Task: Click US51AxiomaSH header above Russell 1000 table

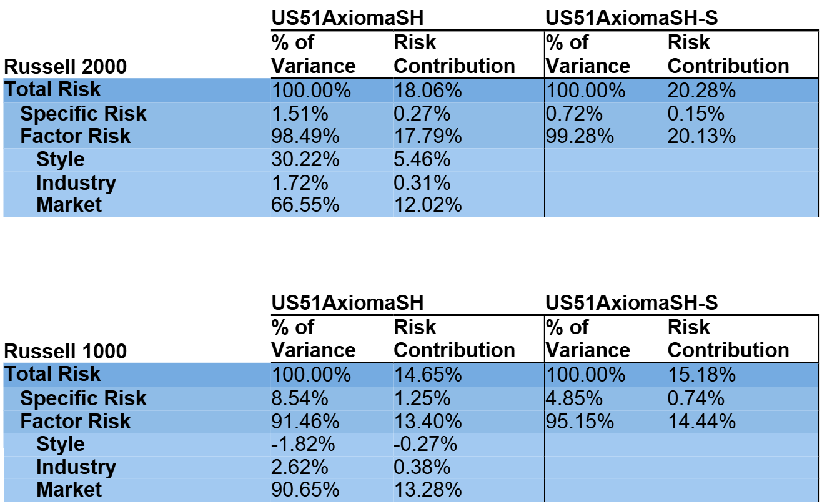Action: click(347, 302)
